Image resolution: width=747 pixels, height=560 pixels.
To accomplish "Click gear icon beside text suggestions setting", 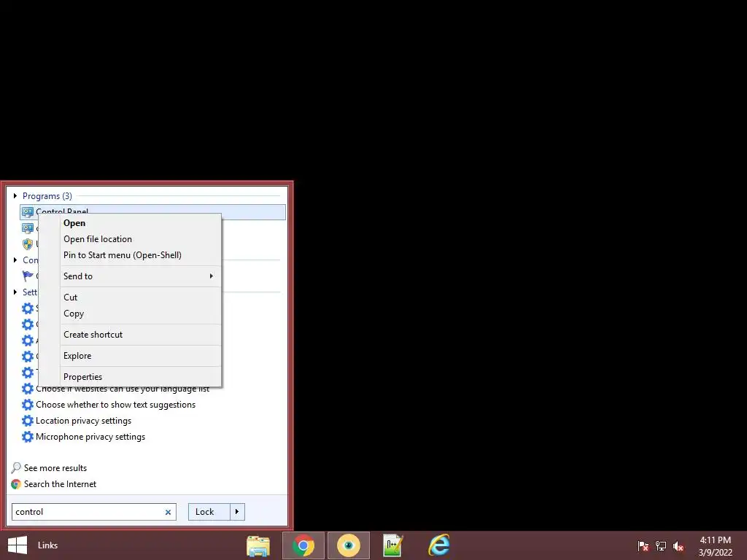I will [x=28, y=405].
